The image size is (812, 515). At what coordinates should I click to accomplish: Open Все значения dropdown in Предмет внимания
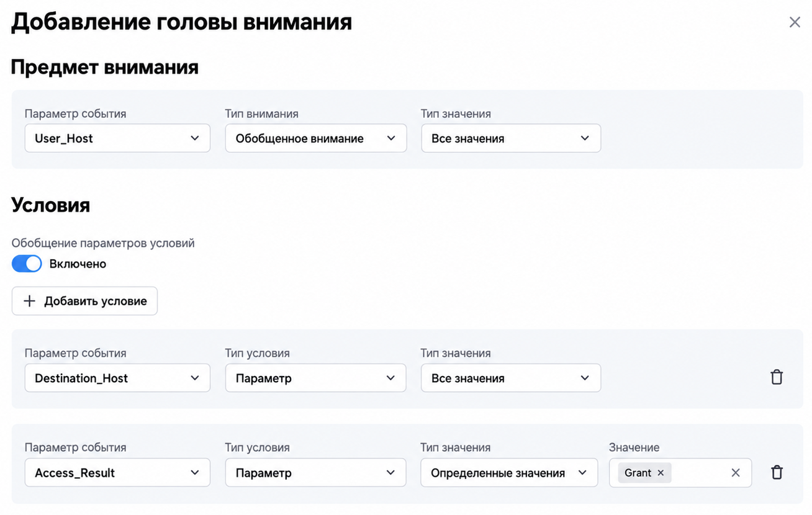(510, 138)
